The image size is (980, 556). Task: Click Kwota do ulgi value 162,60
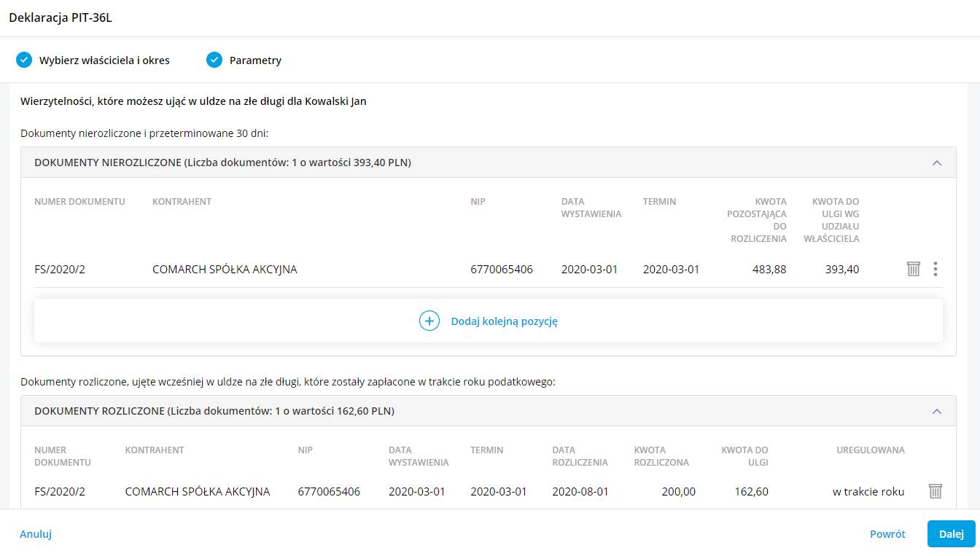(751, 492)
